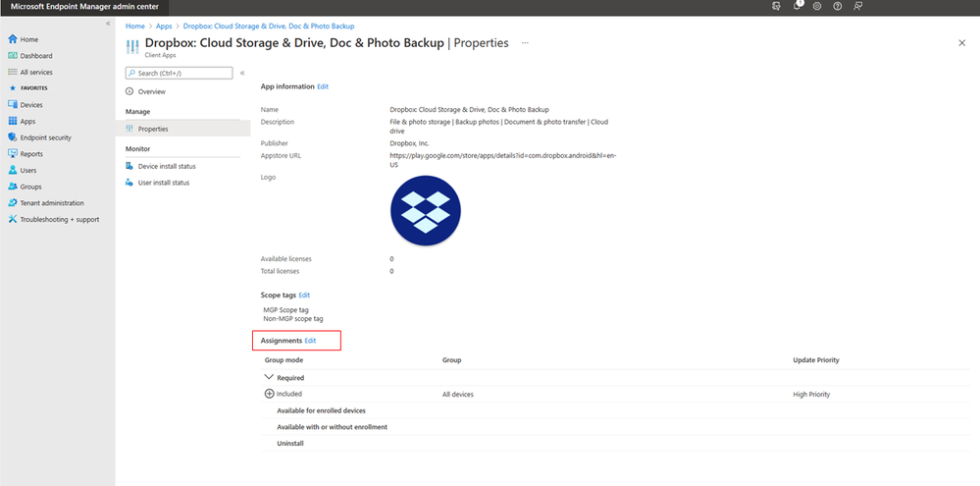Open the directory and subscription filter icon
The image size is (980, 486).
click(776, 6)
